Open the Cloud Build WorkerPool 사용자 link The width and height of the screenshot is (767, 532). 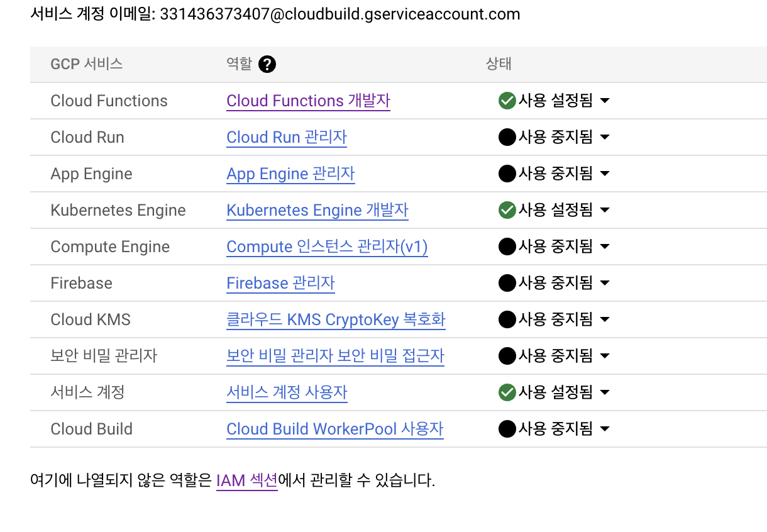pyautogui.click(x=335, y=429)
